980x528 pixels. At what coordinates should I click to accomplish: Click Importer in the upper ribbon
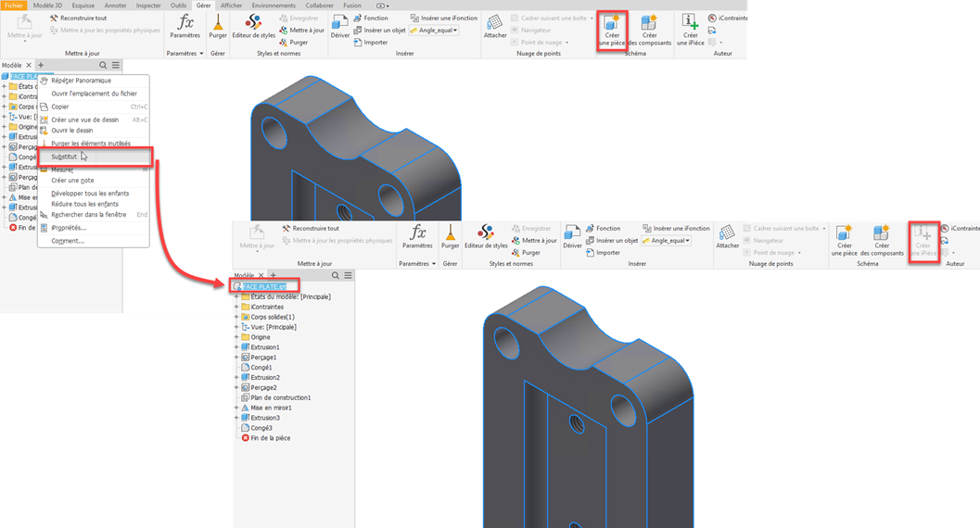(x=371, y=43)
